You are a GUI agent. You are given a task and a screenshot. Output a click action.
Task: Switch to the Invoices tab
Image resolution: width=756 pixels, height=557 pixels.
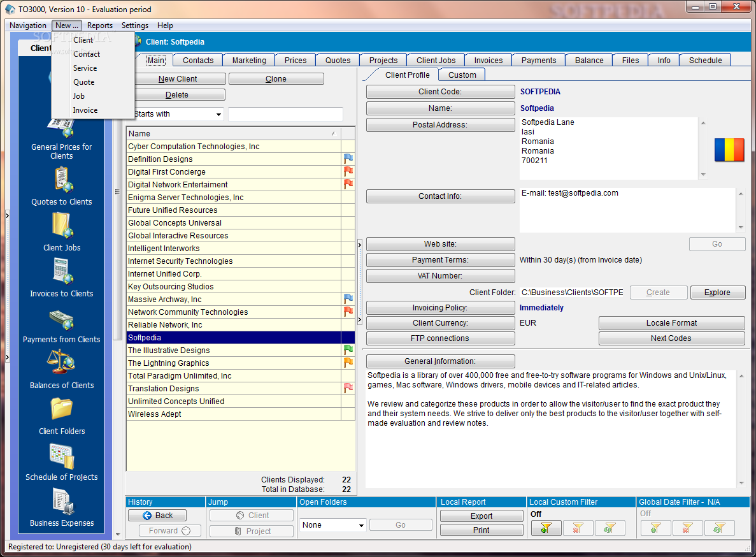click(489, 61)
